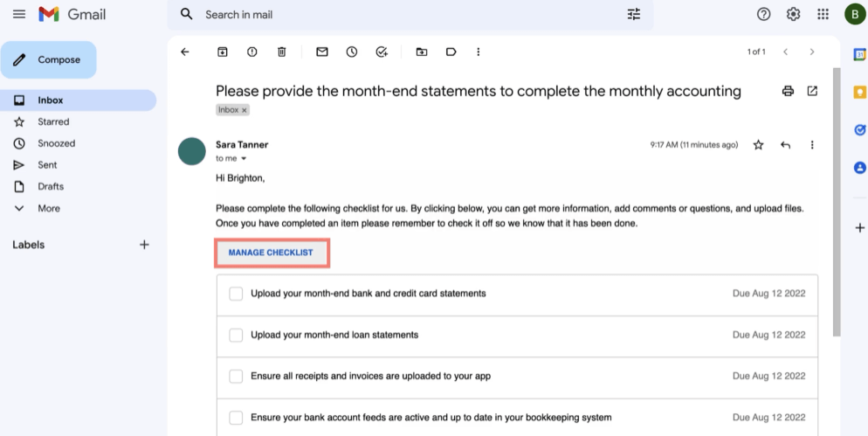This screenshot has width=868, height=436.
Task: Click the MANAGE CHECKLIST button
Action: tap(271, 253)
